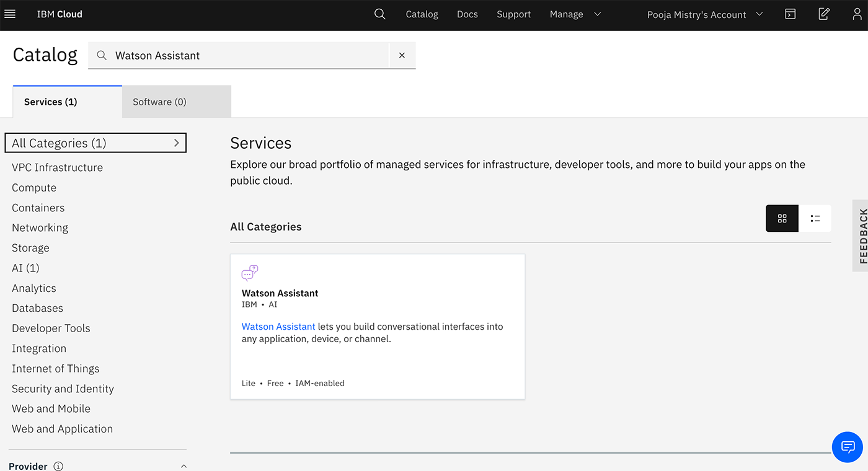
Task: Clear the catalog search with X
Action: click(x=402, y=55)
